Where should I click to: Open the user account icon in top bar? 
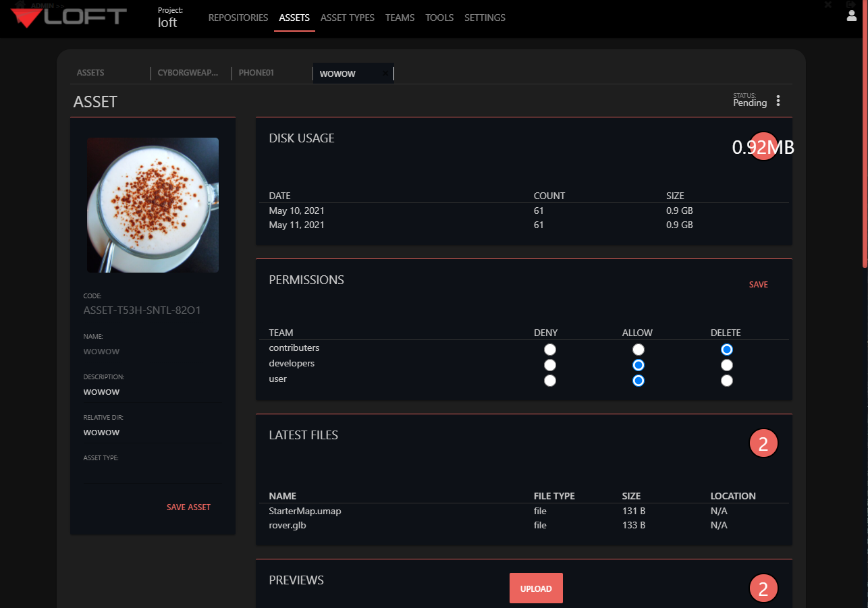(x=851, y=15)
